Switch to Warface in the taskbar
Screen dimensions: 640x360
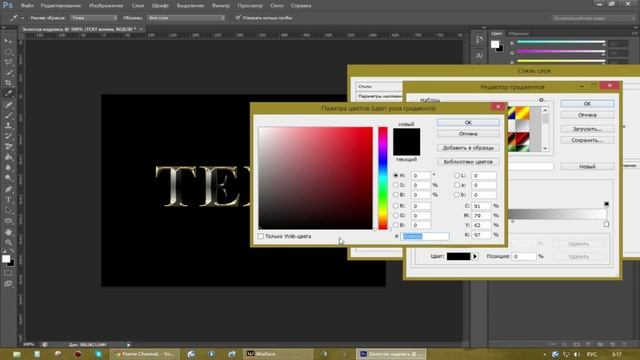click(278, 354)
